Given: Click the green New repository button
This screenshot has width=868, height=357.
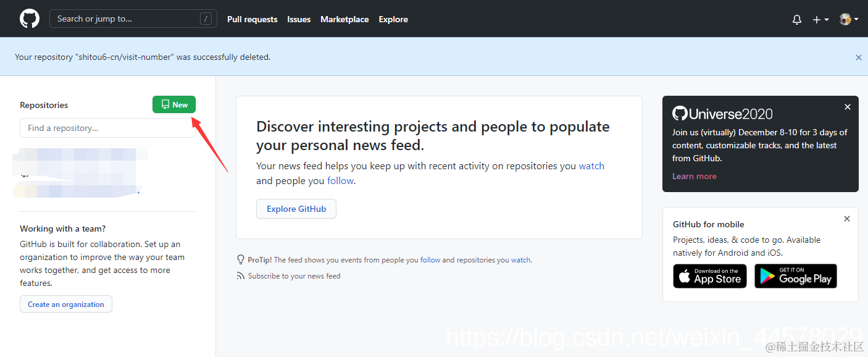Looking at the screenshot, I should coord(174,105).
